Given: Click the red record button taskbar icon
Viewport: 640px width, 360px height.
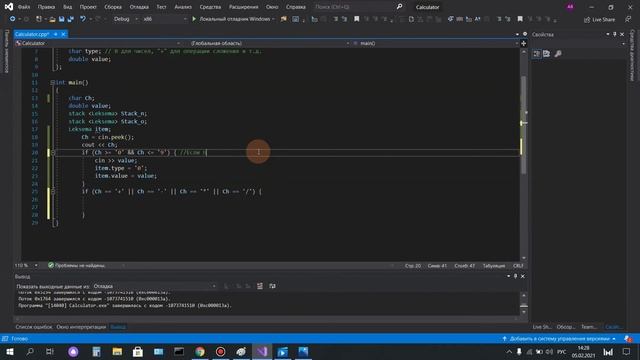Looking at the screenshot, I should (220, 352).
